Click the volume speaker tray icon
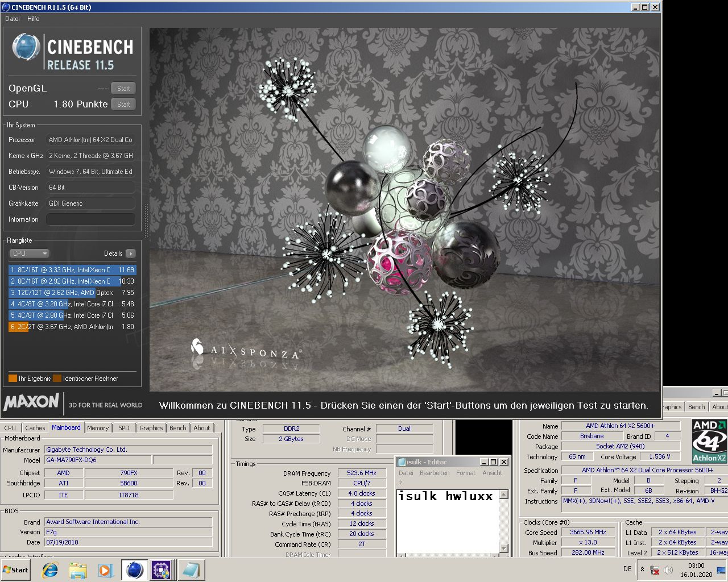Viewport: 728px width, 582px height. (x=668, y=569)
